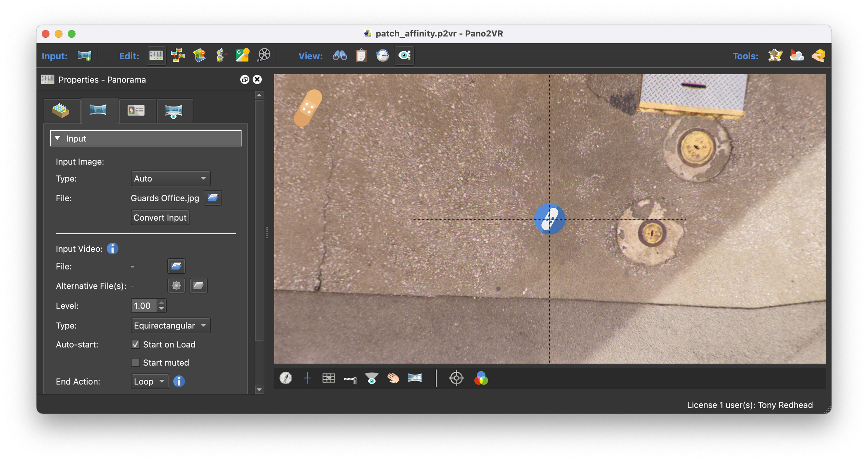Collapse the Input section

click(58, 138)
